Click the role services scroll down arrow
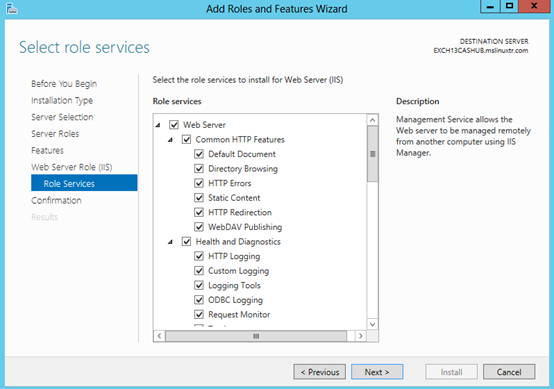The image size is (554, 389). click(x=372, y=324)
